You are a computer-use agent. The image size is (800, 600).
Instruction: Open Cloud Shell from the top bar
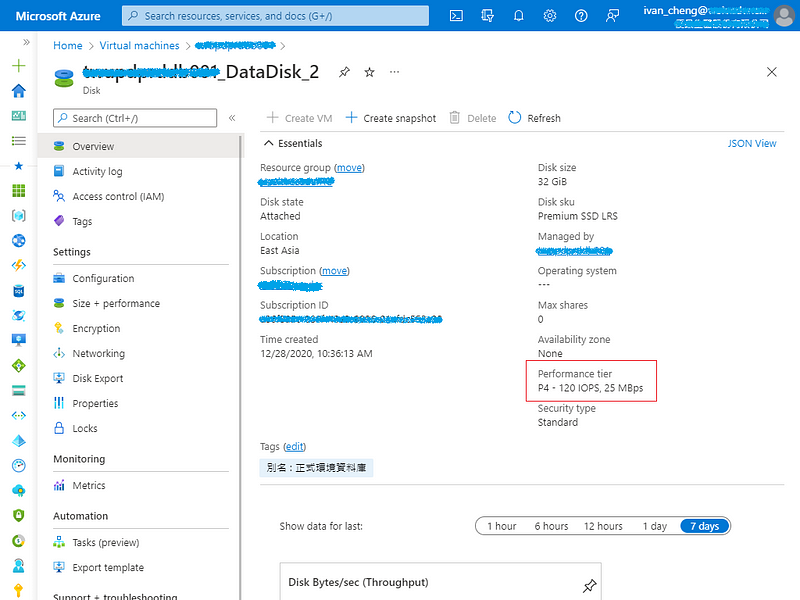tap(455, 15)
